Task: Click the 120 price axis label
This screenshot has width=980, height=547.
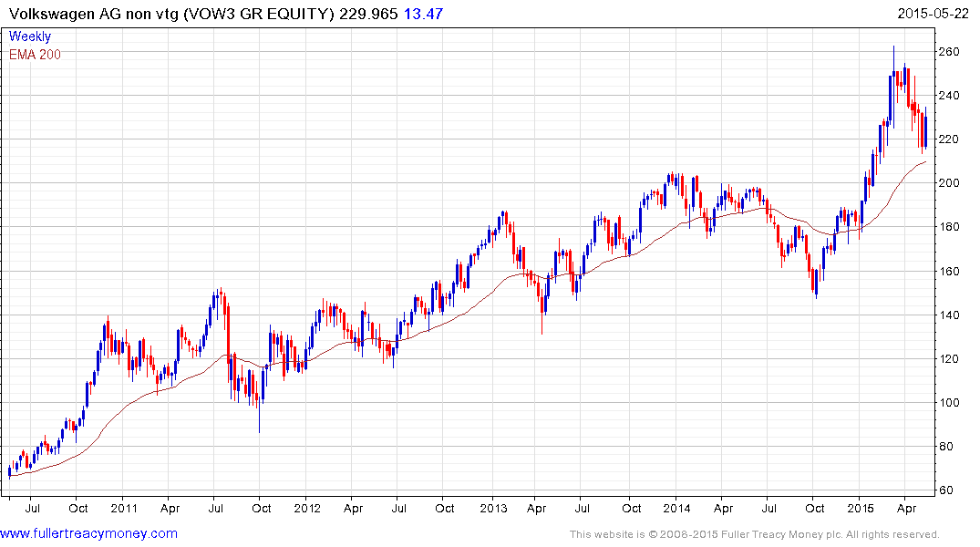Action: (949, 359)
